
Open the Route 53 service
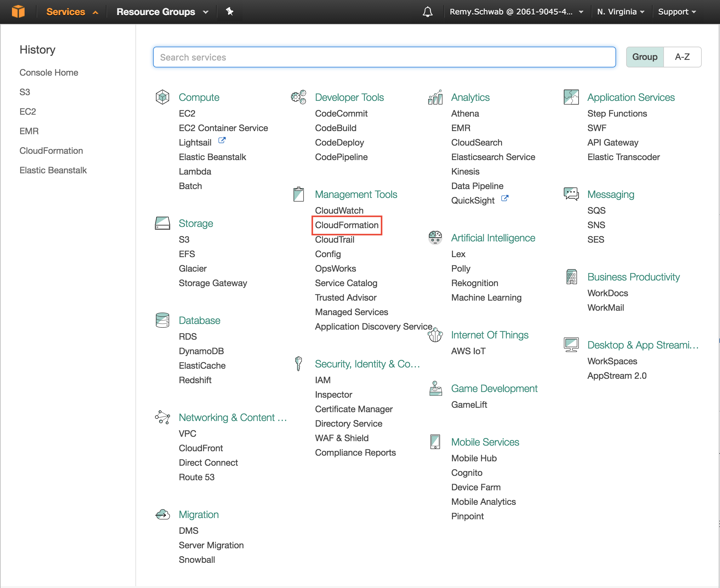(x=197, y=477)
